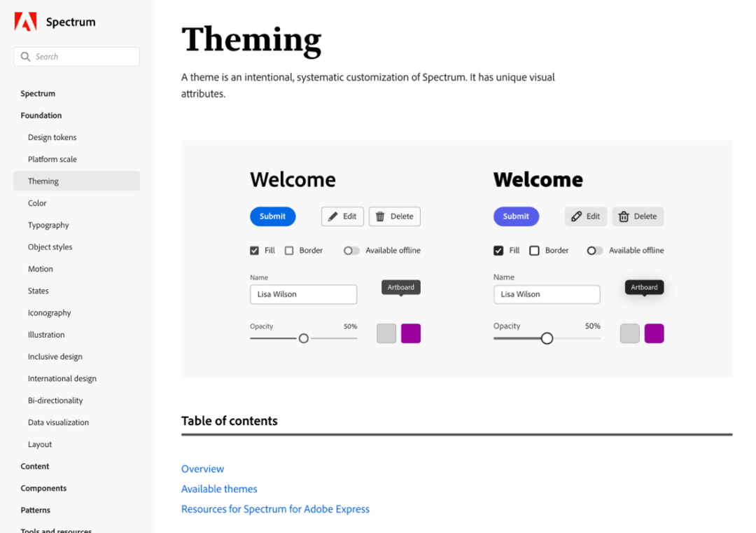This screenshot has height=533, width=756.
Task: Click the pencil icon on left Edit button
Action: [x=332, y=216]
